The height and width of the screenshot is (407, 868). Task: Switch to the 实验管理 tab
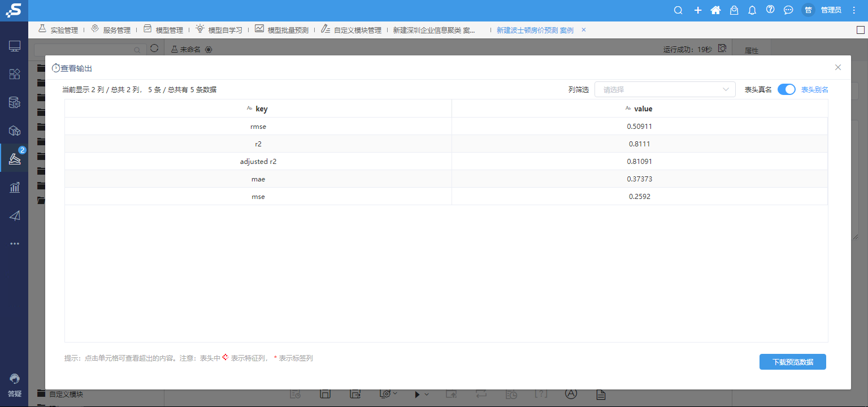(58, 30)
